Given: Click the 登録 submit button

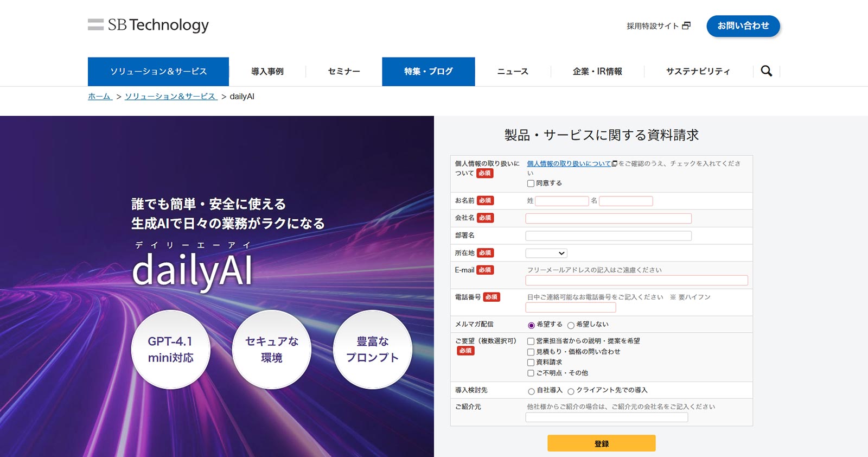Looking at the screenshot, I should [602, 443].
